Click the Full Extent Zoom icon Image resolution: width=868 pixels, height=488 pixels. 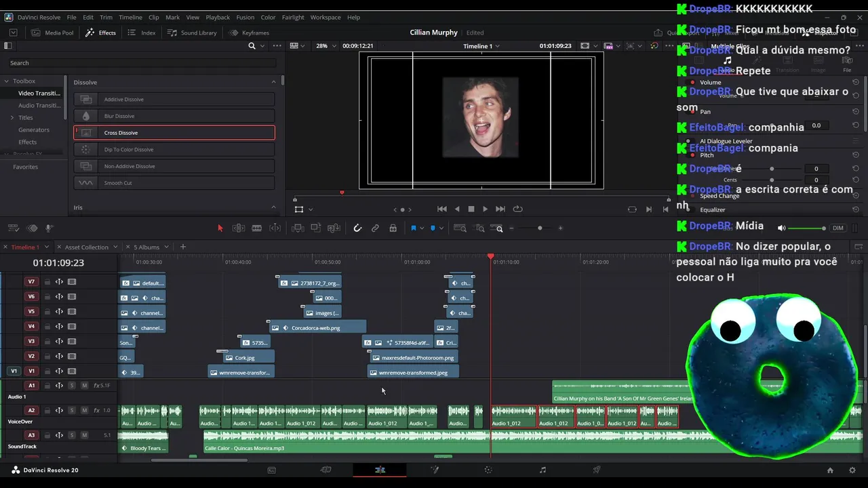coord(459,228)
